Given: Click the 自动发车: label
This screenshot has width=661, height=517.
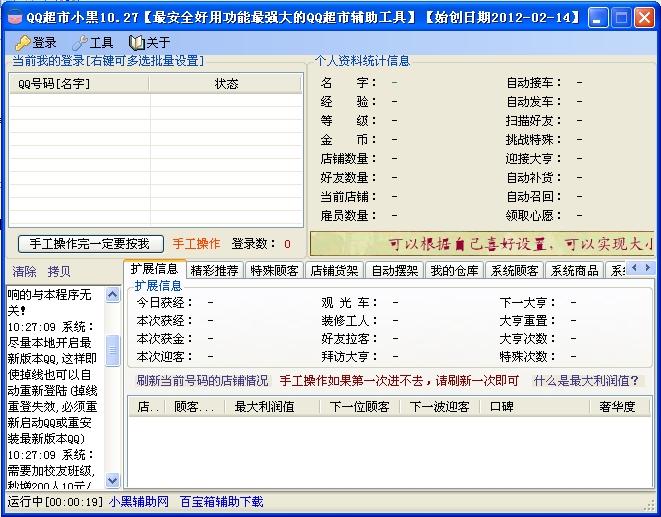Looking at the screenshot, I should click(x=534, y=102).
